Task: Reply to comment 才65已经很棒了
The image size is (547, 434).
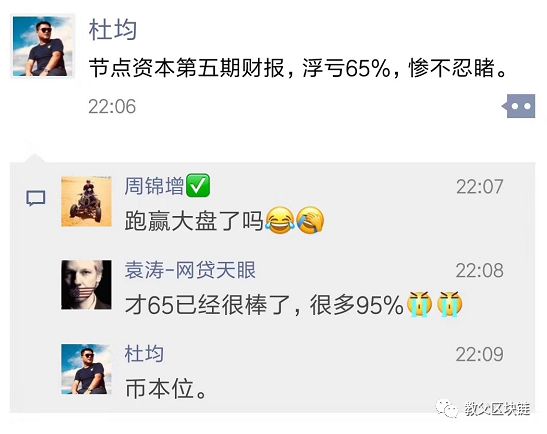Action: coord(264,305)
